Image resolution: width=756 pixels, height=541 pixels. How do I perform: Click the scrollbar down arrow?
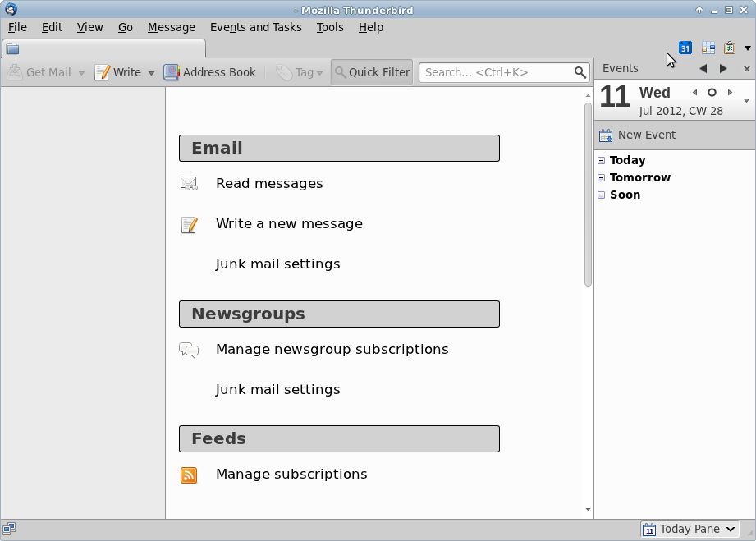[588, 509]
